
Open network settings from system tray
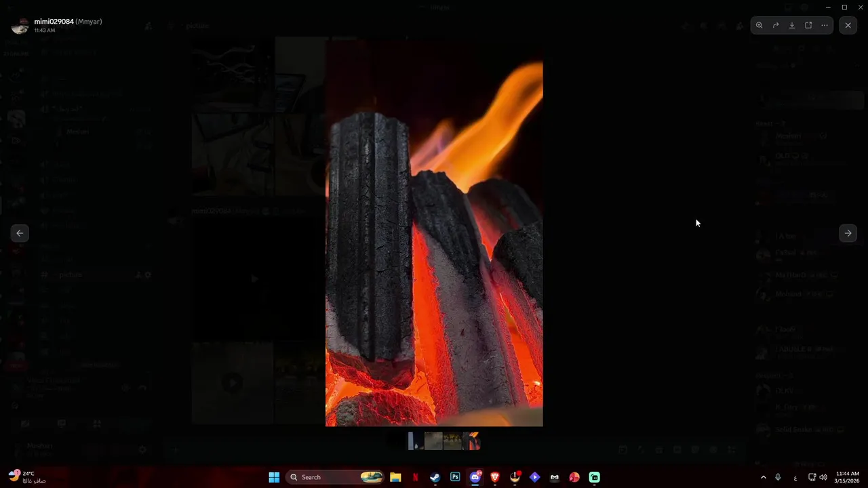click(812, 477)
